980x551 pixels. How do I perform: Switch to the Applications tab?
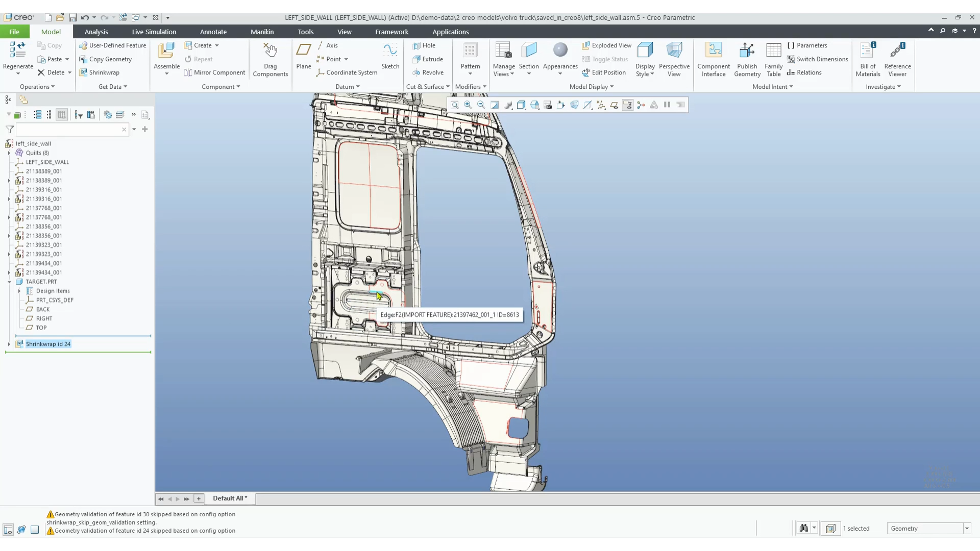(450, 32)
